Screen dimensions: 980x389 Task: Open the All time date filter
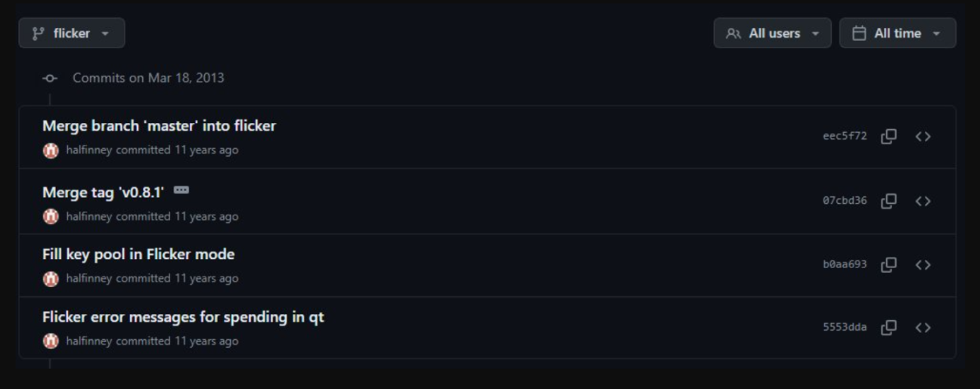point(898,33)
